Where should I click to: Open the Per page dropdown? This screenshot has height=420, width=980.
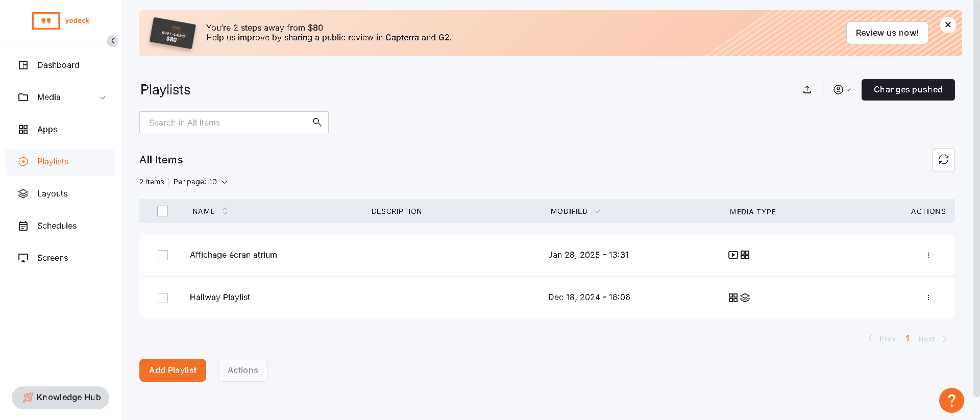[201, 182]
